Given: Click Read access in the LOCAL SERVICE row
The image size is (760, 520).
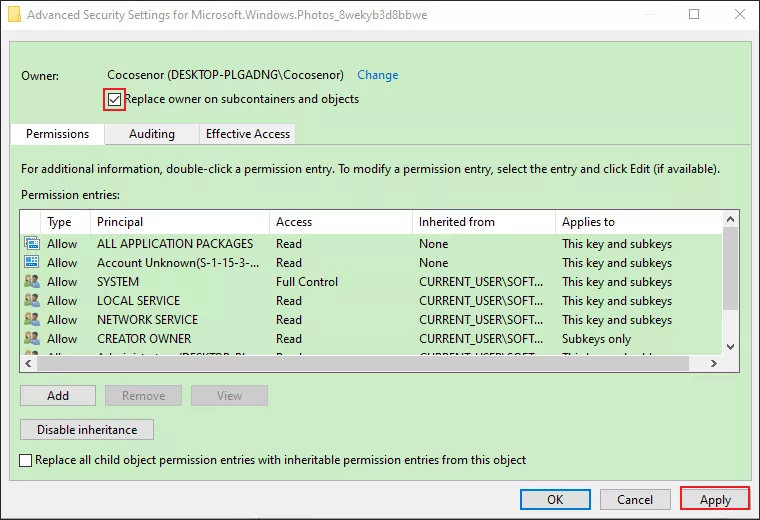Looking at the screenshot, I should coord(289,300).
